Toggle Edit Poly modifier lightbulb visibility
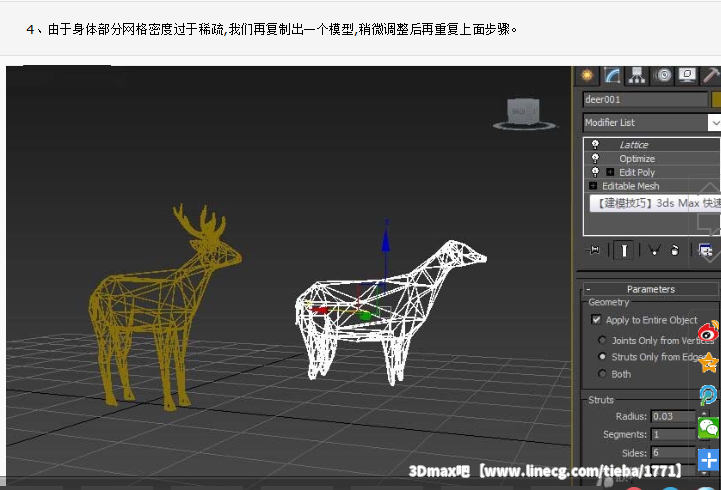The image size is (721, 490). [x=595, y=172]
